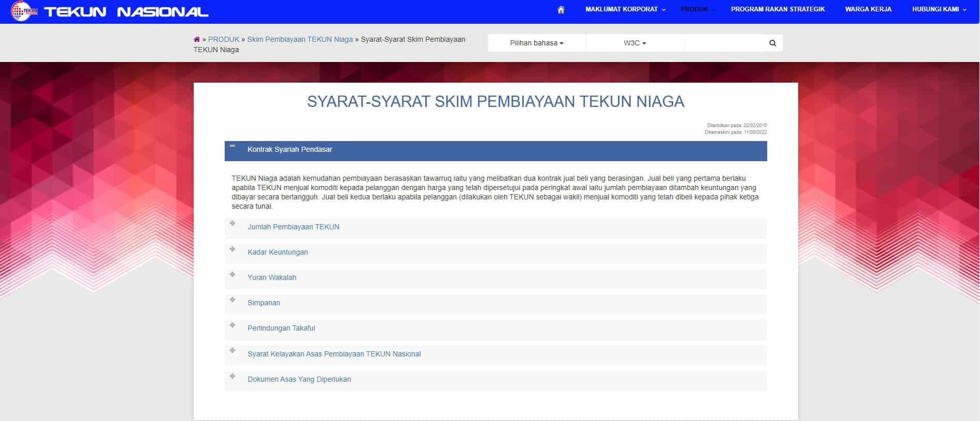980x421 pixels.
Task: Click the Diterbitkan pada date text
Action: click(737, 126)
